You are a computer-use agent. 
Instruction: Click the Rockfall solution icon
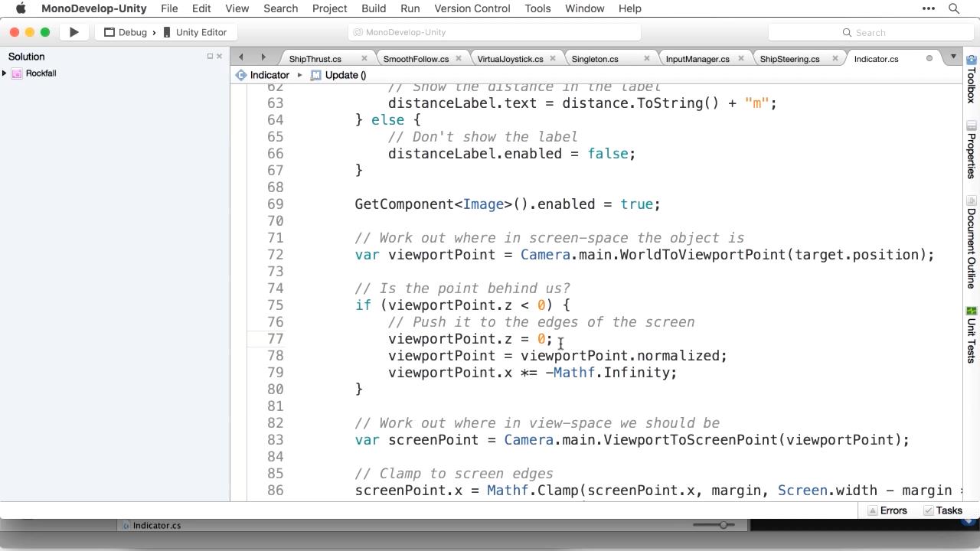coord(17,73)
